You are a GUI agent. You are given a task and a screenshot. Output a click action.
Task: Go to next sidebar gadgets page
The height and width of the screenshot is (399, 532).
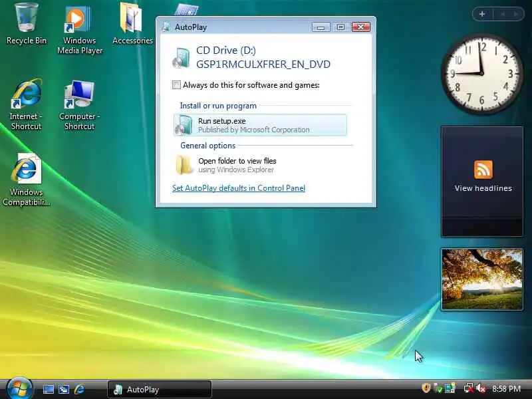(516, 14)
